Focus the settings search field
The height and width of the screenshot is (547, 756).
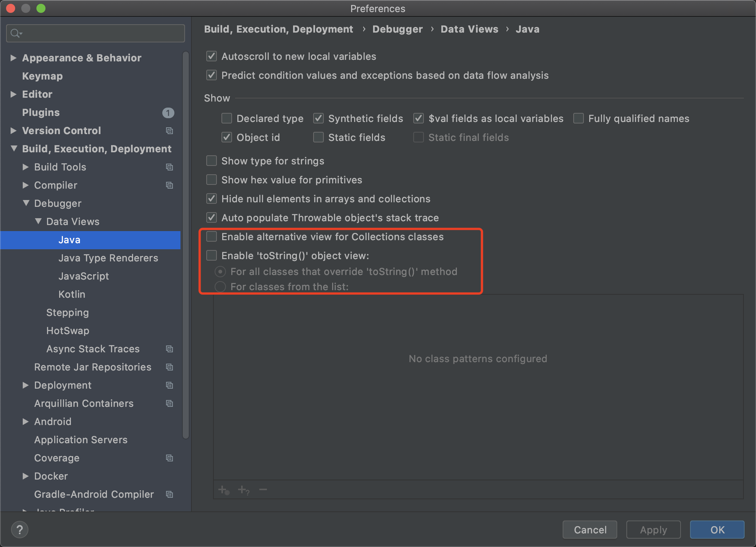(102, 33)
